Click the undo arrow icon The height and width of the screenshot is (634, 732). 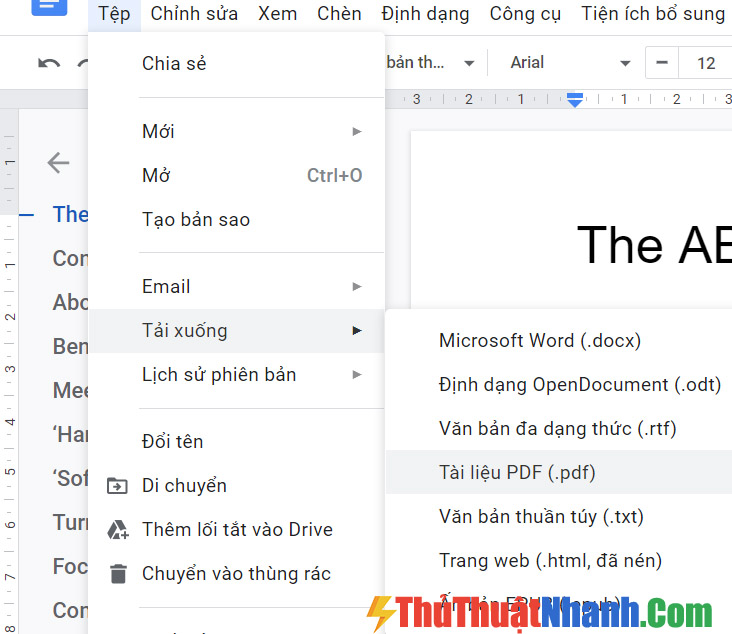(49, 63)
